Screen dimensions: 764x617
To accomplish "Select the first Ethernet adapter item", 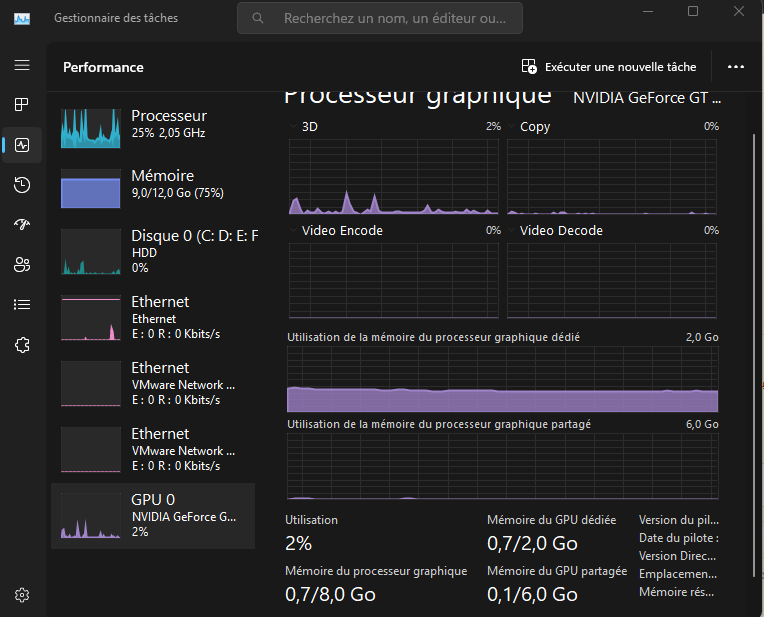I will point(153,317).
